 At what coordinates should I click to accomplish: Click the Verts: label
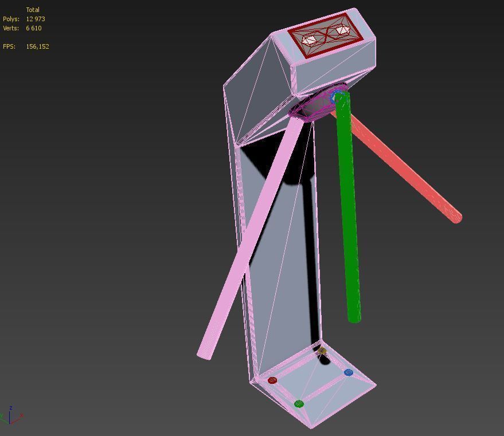[11, 28]
